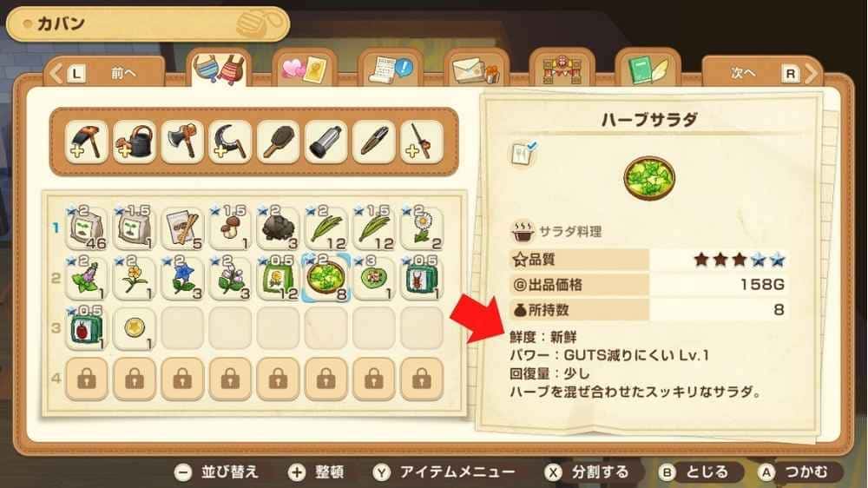Screen dimensions: 868x488
Task: Go to the previous page with 前へ
Action: coord(104,73)
